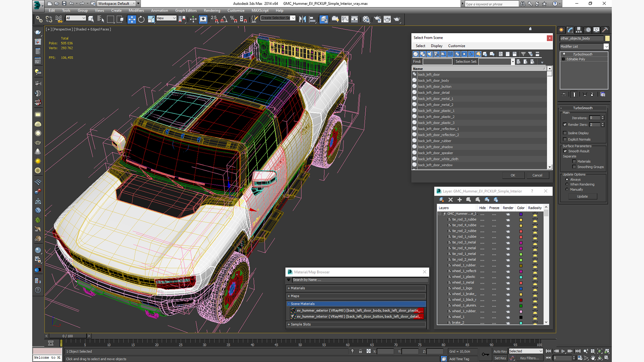Viewport: 644px width, 362px height.
Task: Enable Separate by Materials checkbox
Action: 574,162
